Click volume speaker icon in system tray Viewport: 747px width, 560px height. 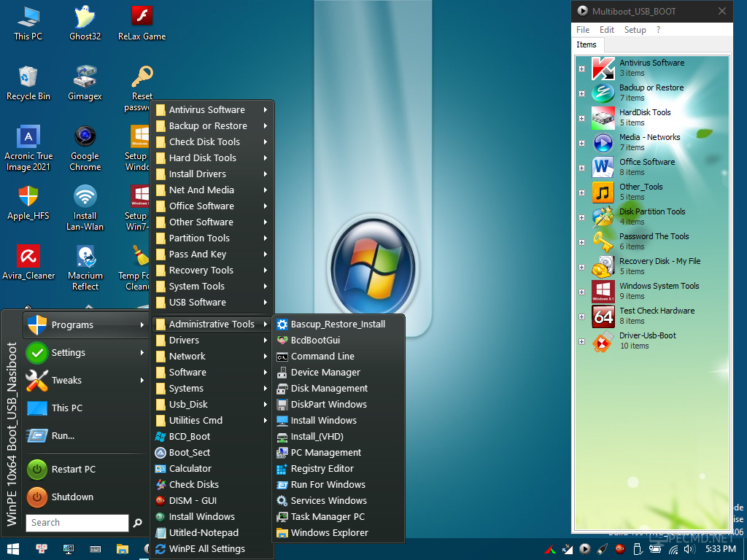689,549
